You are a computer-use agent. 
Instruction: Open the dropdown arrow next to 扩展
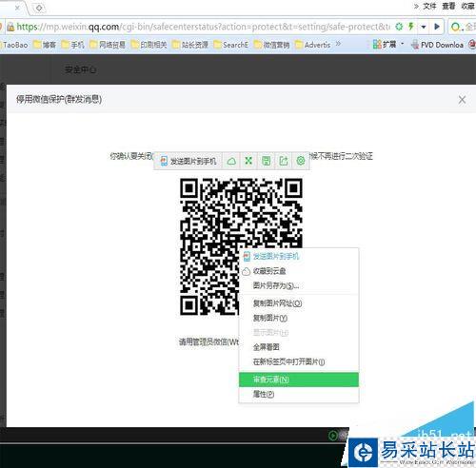point(402,43)
